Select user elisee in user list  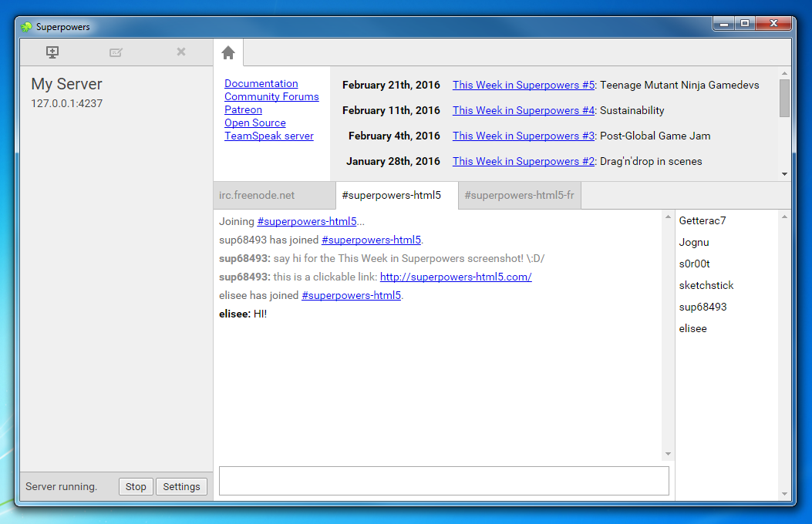point(693,328)
